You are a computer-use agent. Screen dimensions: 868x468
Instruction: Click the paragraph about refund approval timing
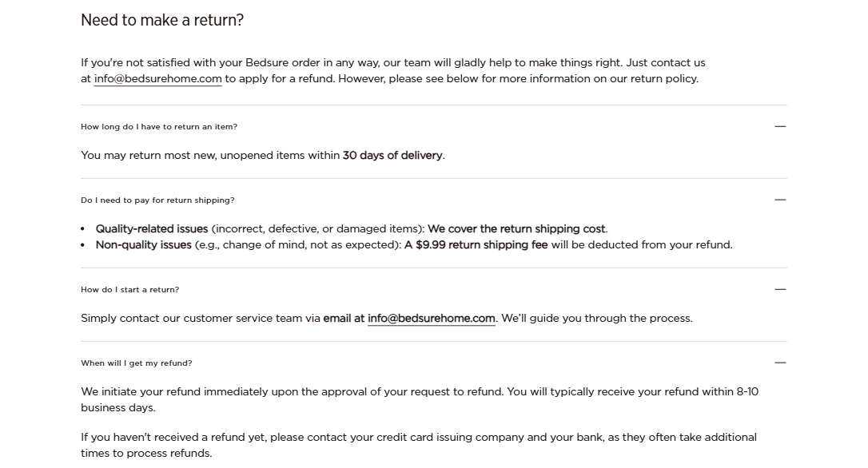pyautogui.click(x=420, y=399)
